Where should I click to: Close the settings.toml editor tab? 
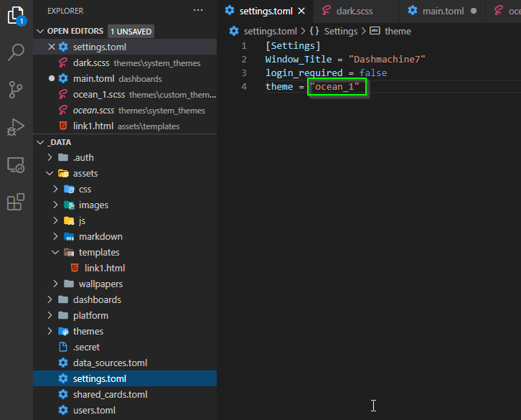[x=301, y=11]
